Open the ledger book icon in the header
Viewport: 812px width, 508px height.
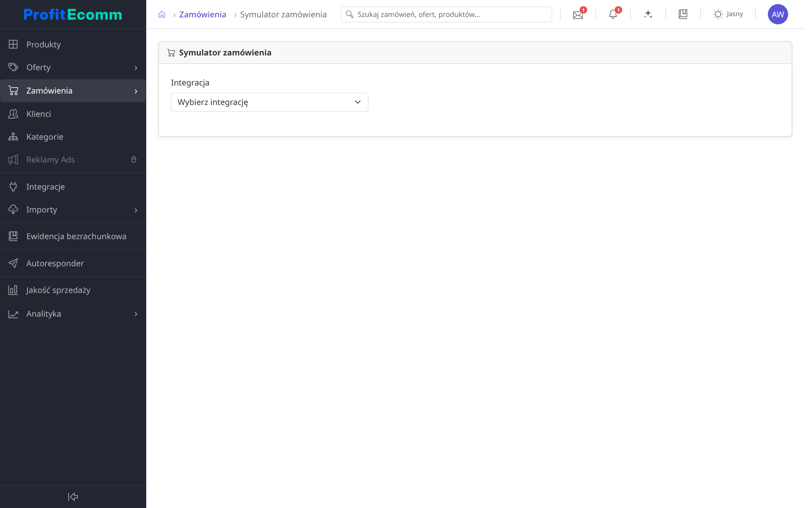tap(683, 14)
